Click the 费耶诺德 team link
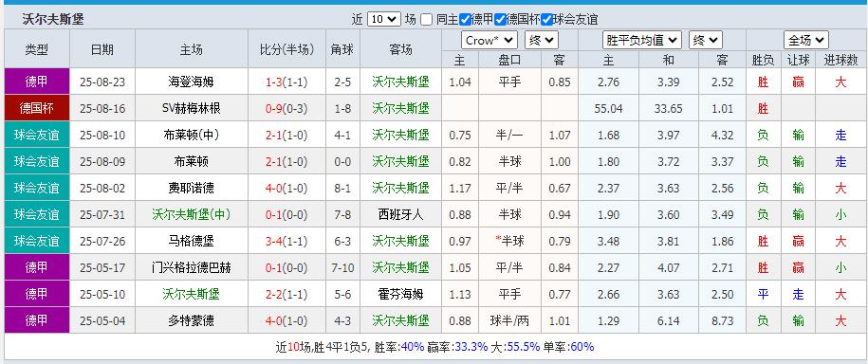The height and width of the screenshot is (364, 868). pyautogui.click(x=191, y=189)
